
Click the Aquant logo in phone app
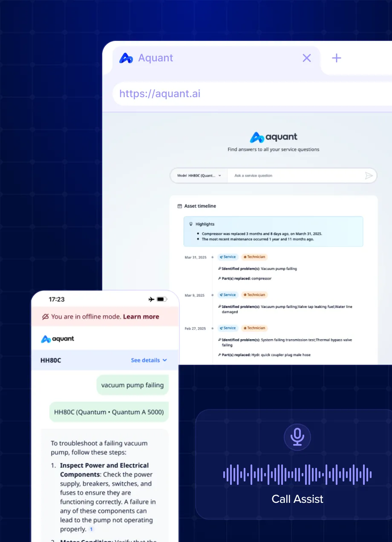[x=58, y=339]
